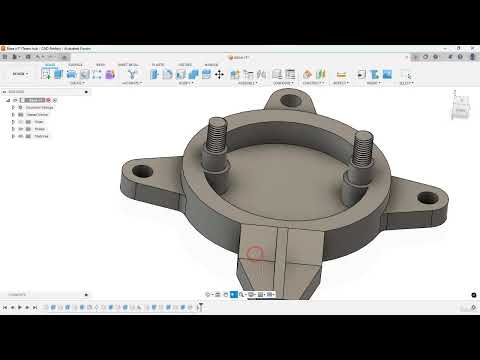480x360 pixels.
Task: Click the Save icon in quick access bar
Action: [28, 57]
